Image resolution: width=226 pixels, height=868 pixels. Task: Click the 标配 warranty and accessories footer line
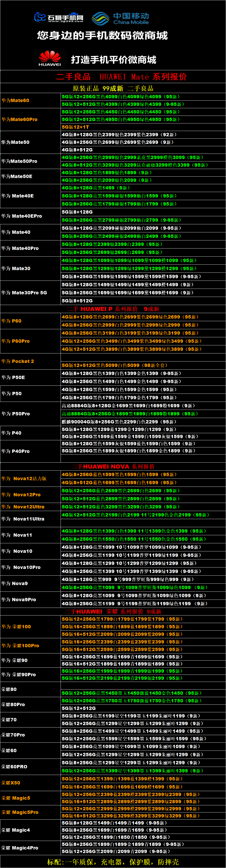click(x=113, y=862)
